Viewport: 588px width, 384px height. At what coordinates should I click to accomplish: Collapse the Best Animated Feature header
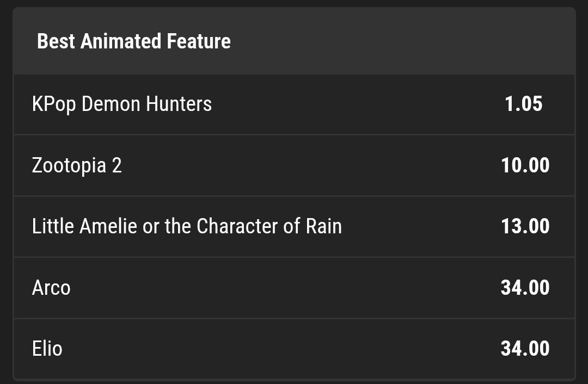(x=294, y=41)
